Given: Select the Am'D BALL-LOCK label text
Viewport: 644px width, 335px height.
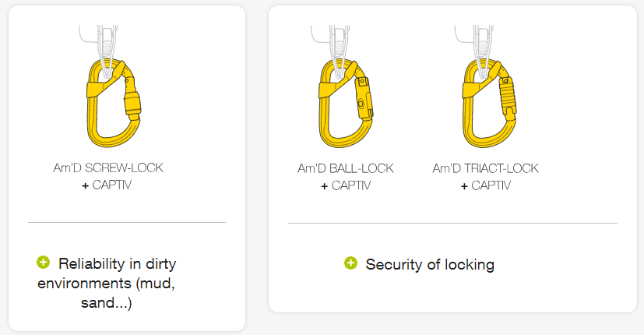Looking at the screenshot, I should point(346,168).
